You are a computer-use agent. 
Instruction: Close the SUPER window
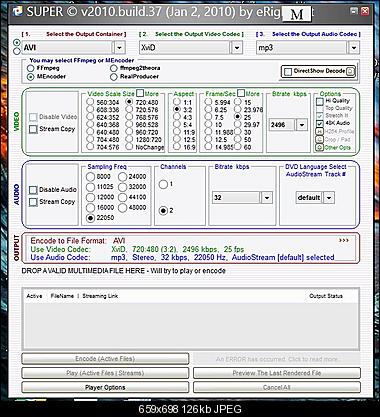click(365, 11)
